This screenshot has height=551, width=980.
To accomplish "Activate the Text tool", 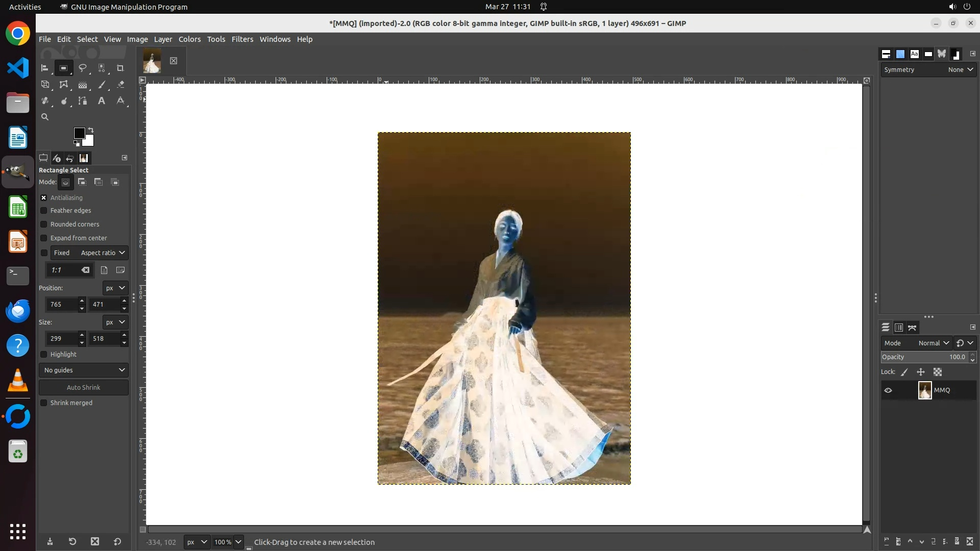I will (102, 101).
